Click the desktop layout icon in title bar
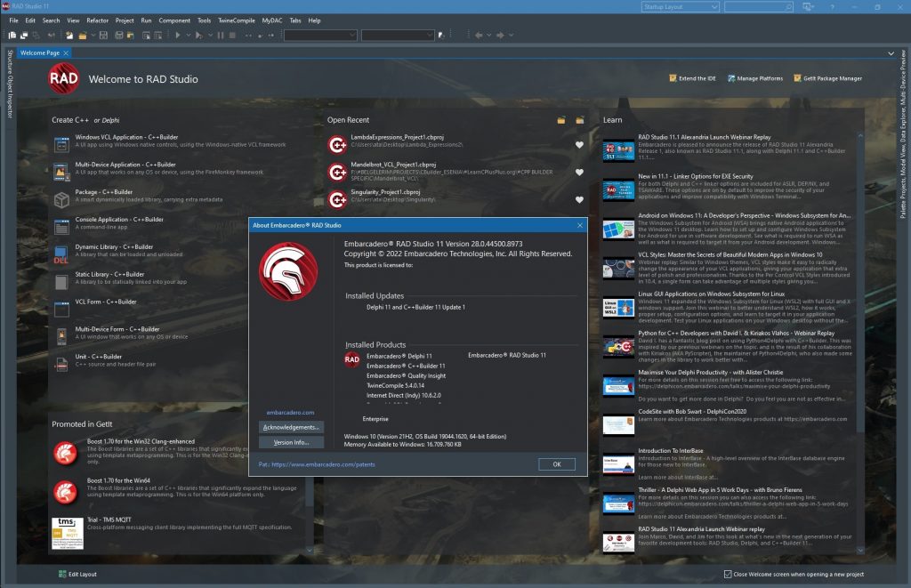 point(808,7)
